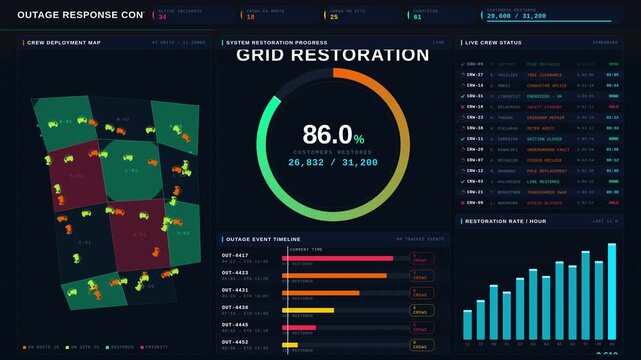Select the Crew Deployment Map panel title

(x=64, y=42)
